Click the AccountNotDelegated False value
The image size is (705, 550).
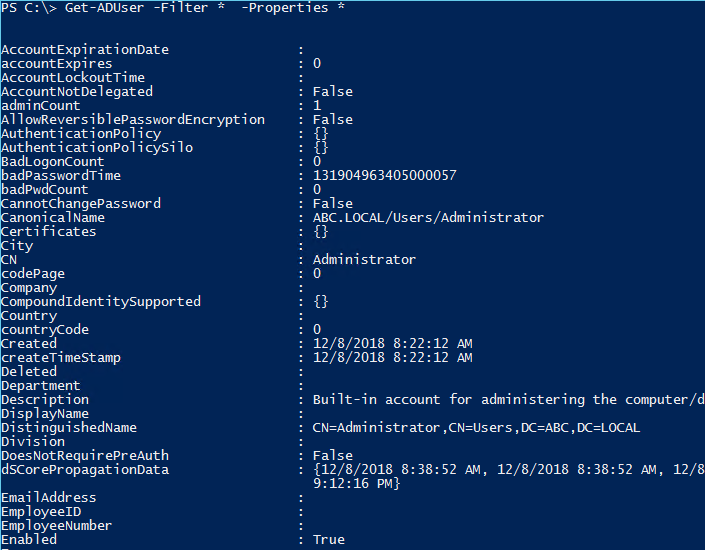[x=333, y=91]
